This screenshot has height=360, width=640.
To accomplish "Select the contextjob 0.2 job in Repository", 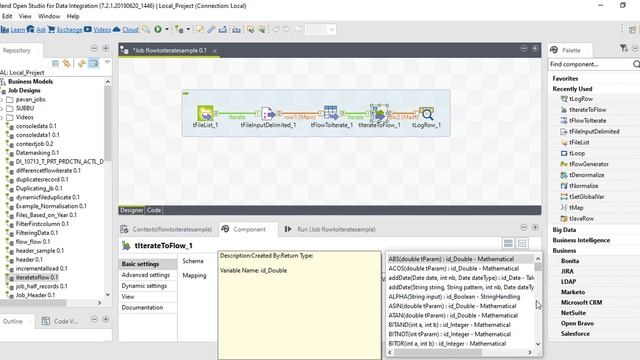I will coord(34,144).
